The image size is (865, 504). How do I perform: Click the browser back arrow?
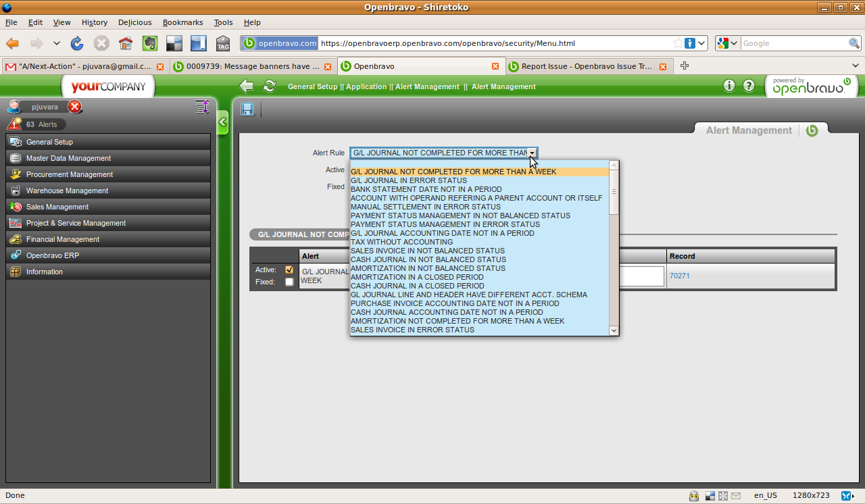(x=12, y=43)
